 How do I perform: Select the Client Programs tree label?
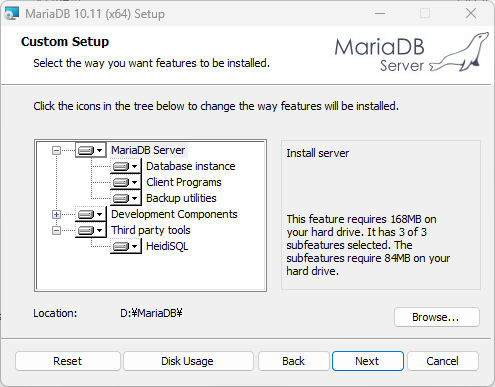point(184,182)
